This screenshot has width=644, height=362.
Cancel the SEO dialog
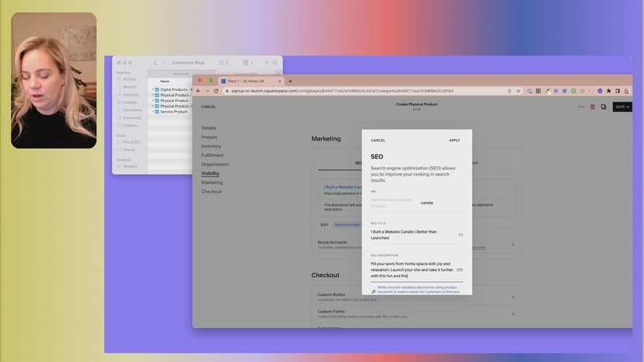[x=378, y=141]
